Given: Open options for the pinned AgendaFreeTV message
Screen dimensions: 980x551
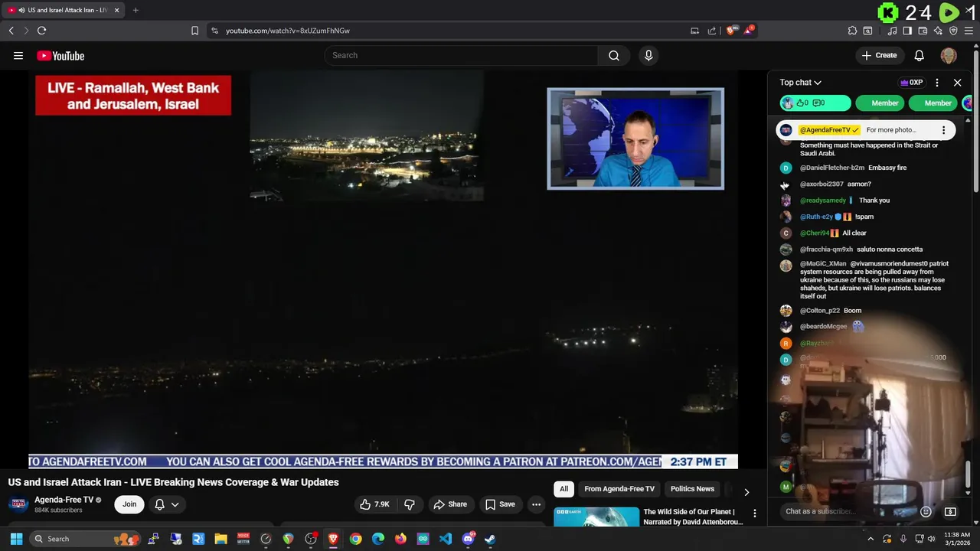Looking at the screenshot, I should [x=943, y=130].
